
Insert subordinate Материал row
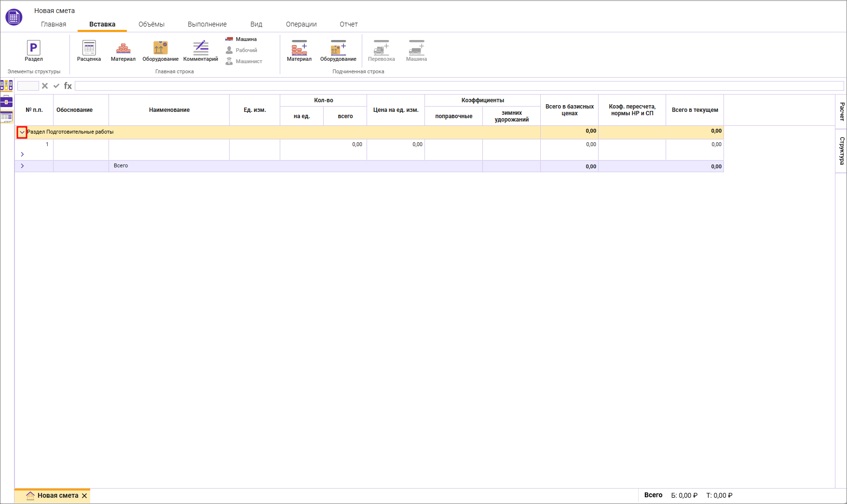coord(299,51)
